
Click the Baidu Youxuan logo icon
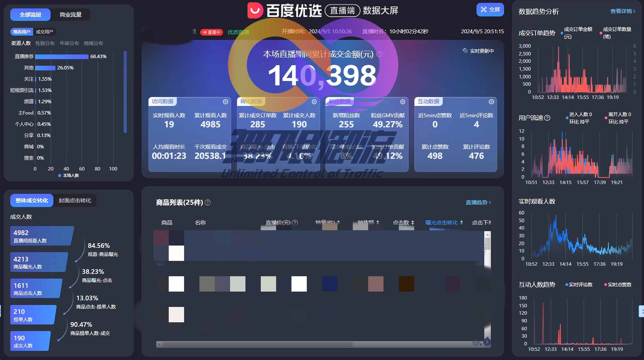[255, 10]
